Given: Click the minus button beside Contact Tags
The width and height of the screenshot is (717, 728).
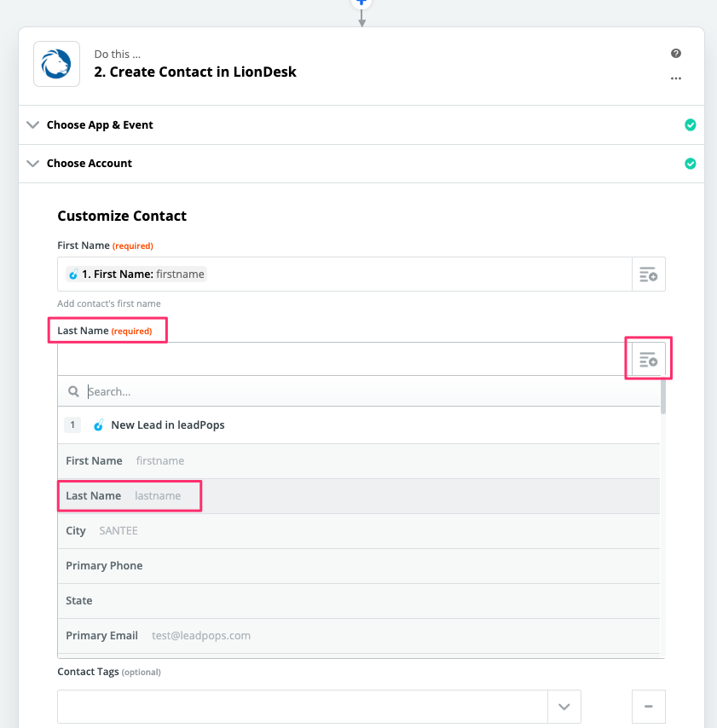Looking at the screenshot, I should pos(648,707).
